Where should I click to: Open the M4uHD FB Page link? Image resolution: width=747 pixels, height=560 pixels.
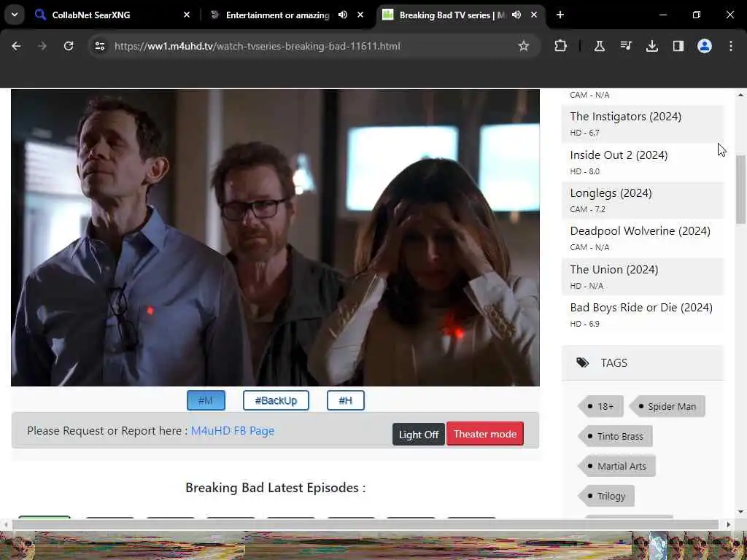click(x=233, y=431)
